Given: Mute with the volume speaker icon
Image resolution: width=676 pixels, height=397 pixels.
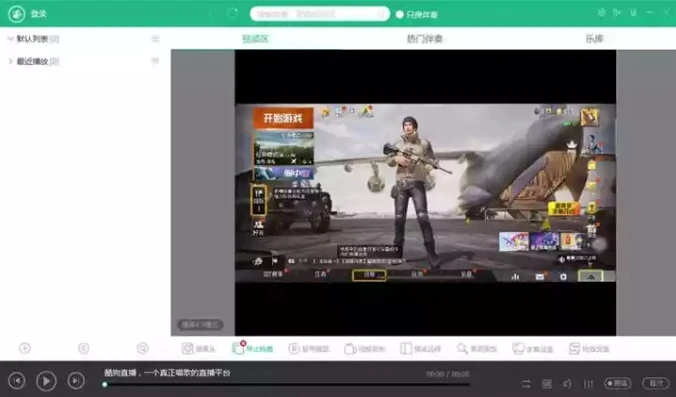Looking at the screenshot, I should point(567,384).
